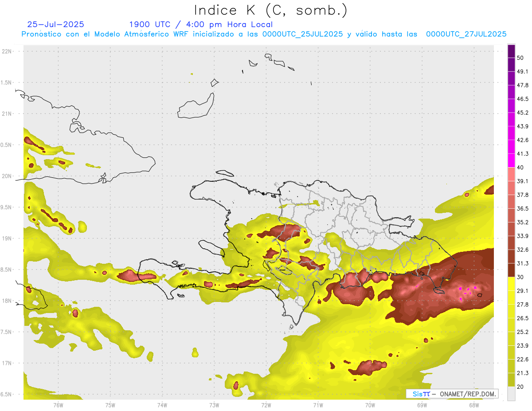The height and width of the screenshot is (411, 532).
Task: Click the '49.1' value on the color scale
Action: pos(523,71)
